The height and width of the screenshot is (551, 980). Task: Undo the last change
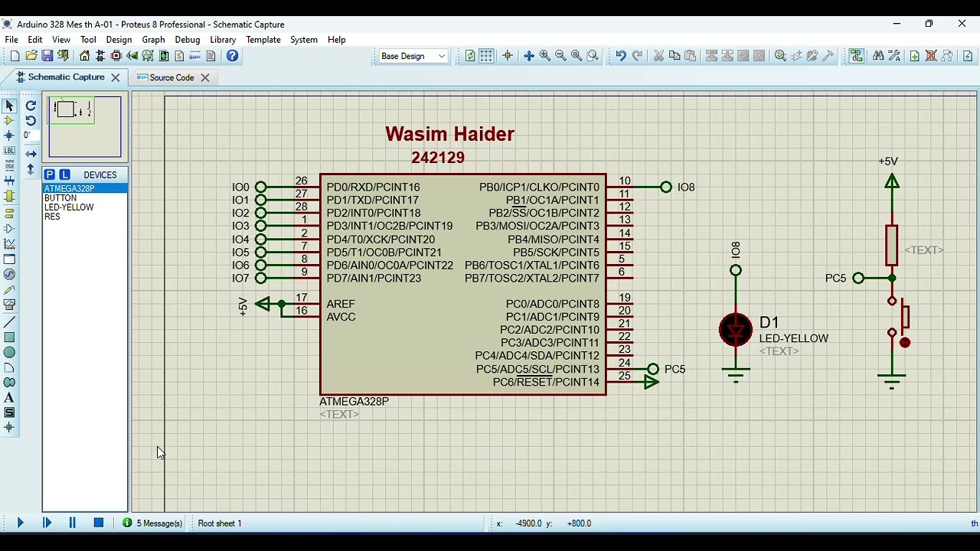[x=621, y=56]
